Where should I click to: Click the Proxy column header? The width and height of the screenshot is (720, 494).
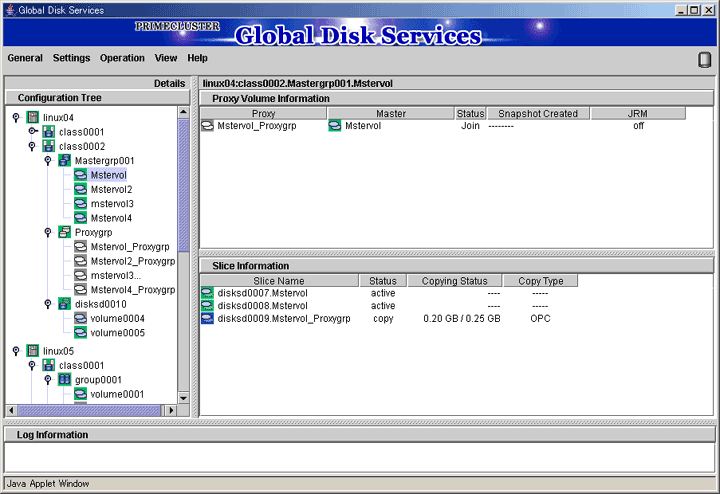point(264,113)
